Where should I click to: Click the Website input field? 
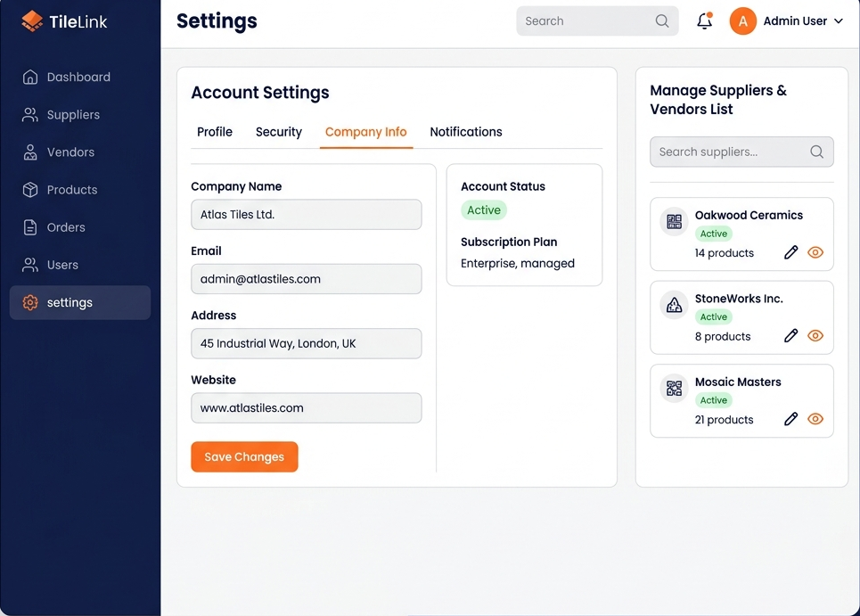306,407
